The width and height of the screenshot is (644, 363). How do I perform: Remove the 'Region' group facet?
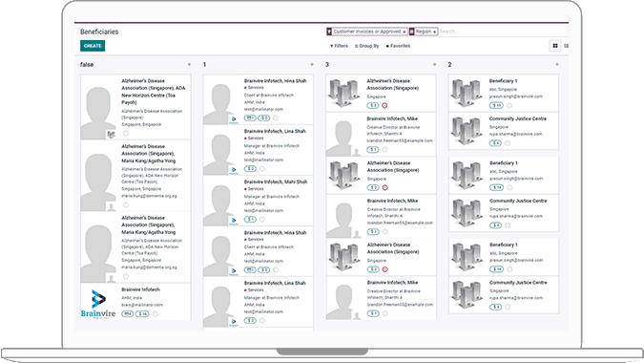434,32
